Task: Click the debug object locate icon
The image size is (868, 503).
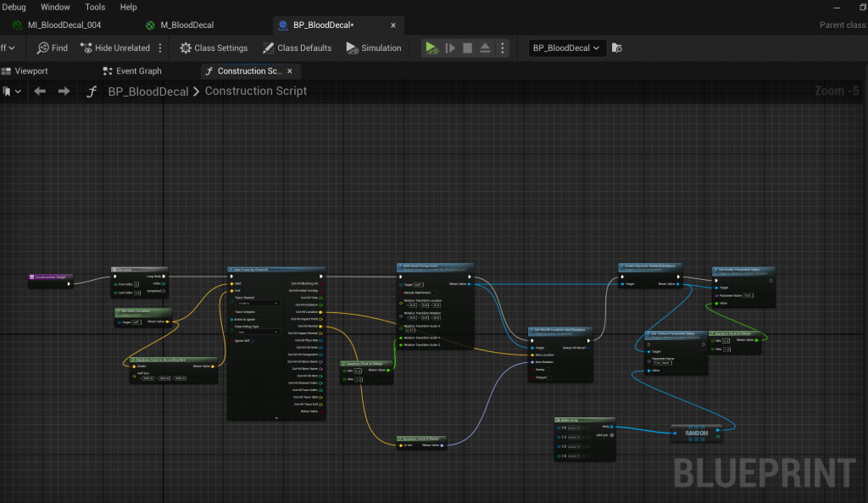Action: 617,48
